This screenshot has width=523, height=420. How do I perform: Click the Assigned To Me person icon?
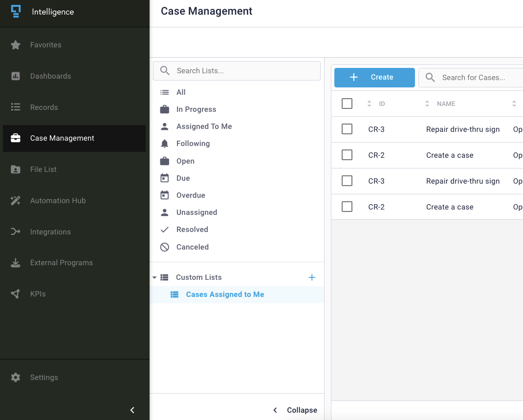(x=164, y=126)
